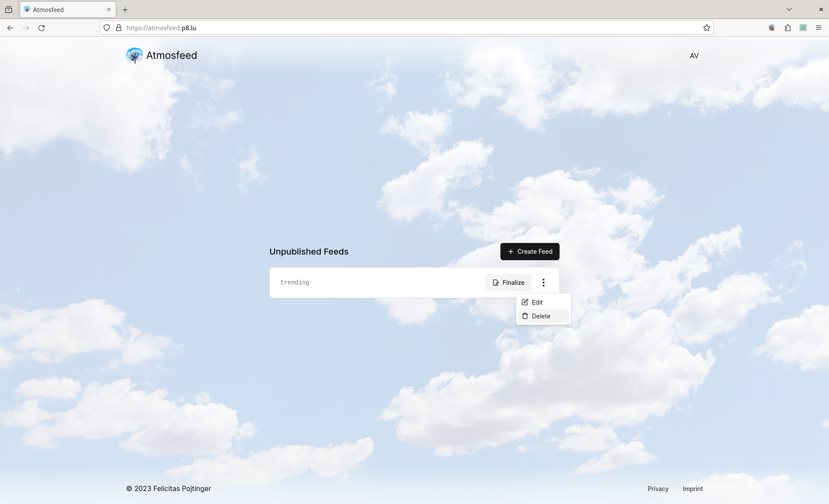
Task: Click the Create Feed button
Action: coord(530,252)
